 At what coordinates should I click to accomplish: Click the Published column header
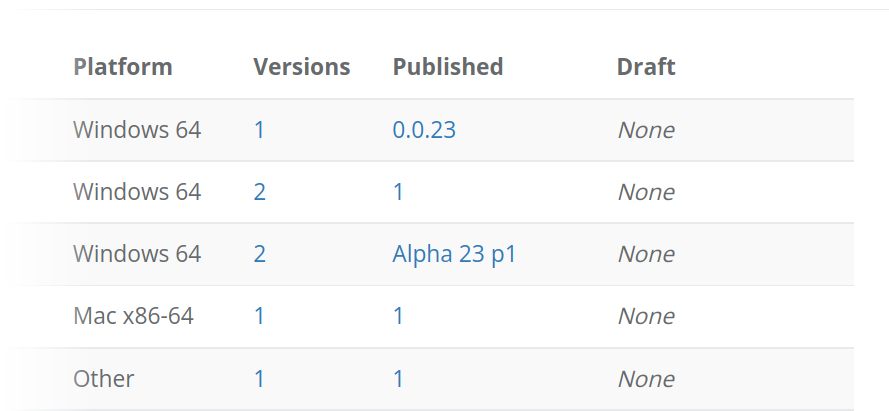447,67
